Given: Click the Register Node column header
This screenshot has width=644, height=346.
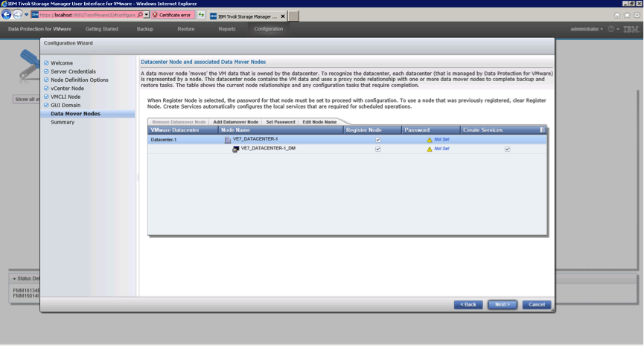Looking at the screenshot, I should [372, 130].
